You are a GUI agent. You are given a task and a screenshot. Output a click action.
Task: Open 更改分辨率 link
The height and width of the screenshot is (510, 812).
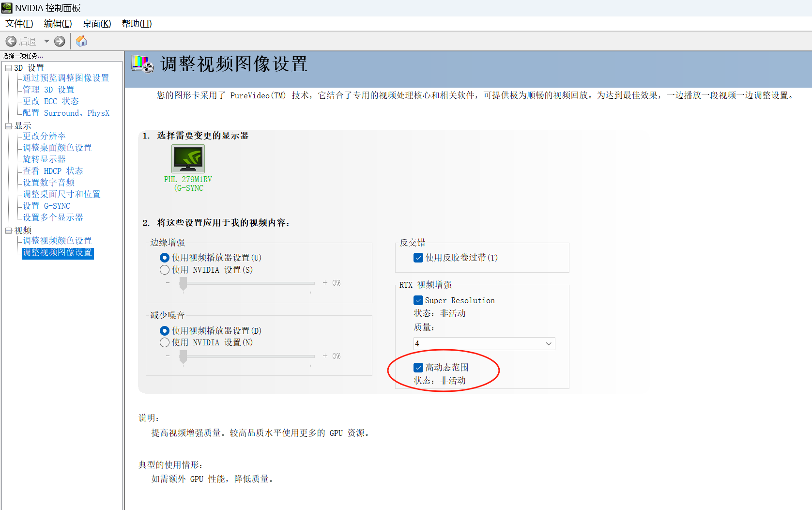point(44,136)
